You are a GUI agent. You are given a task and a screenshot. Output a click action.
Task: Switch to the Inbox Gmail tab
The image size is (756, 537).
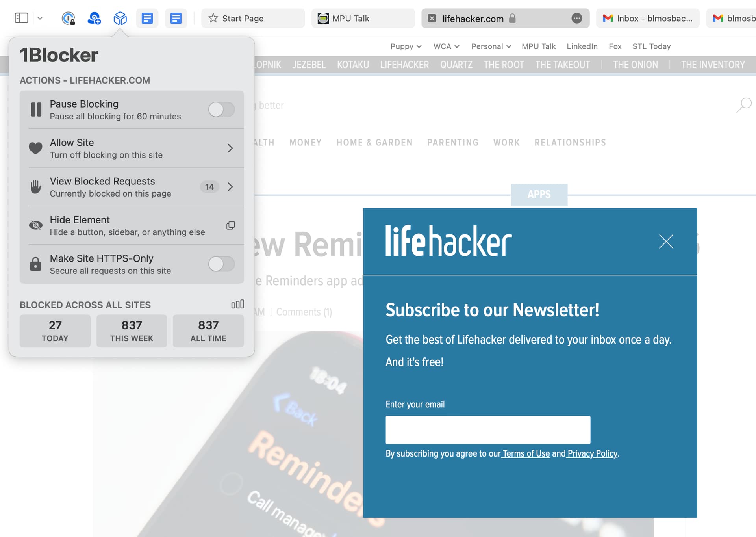coord(648,18)
